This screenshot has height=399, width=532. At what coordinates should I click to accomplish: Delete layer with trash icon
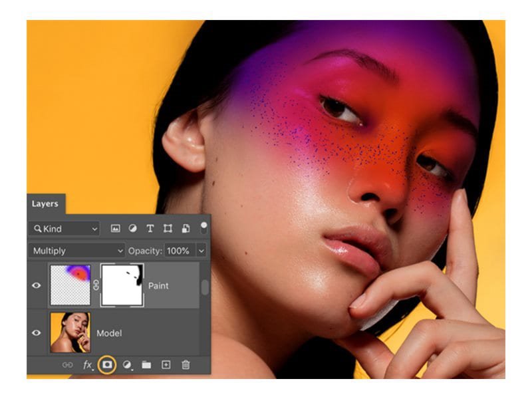tap(186, 365)
